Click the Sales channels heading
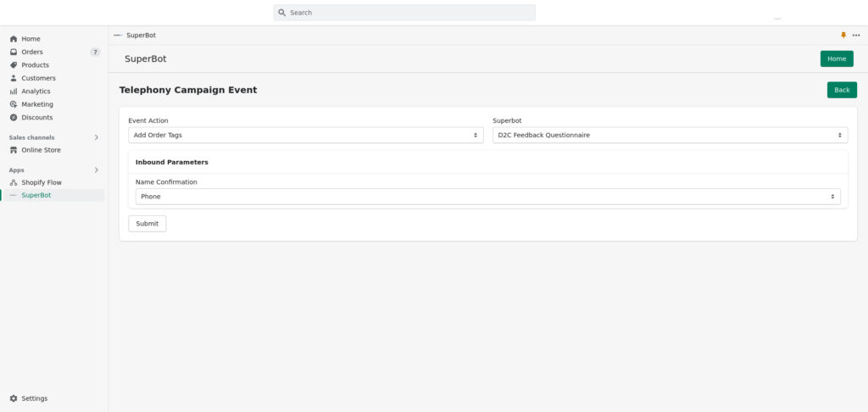 pyautogui.click(x=31, y=137)
